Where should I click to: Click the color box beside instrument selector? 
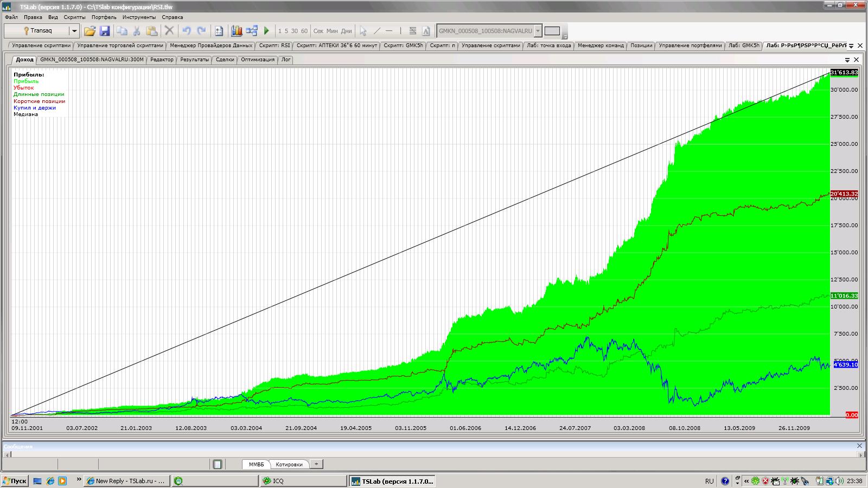point(552,31)
